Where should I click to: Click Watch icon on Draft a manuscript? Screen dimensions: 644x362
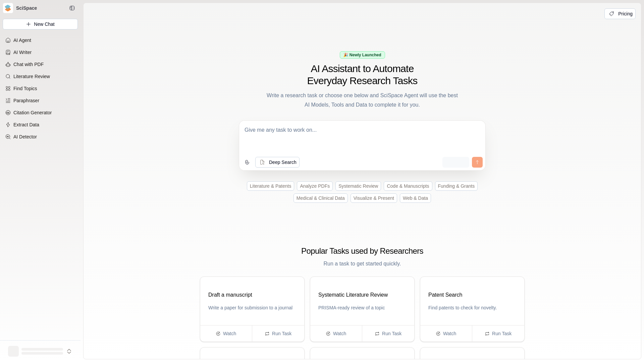pyautogui.click(x=218, y=334)
